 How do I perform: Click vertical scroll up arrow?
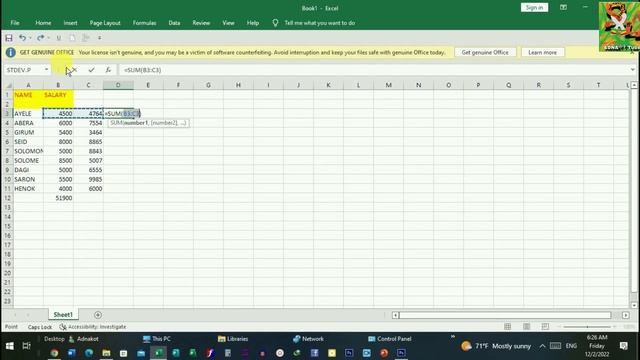coord(634,85)
